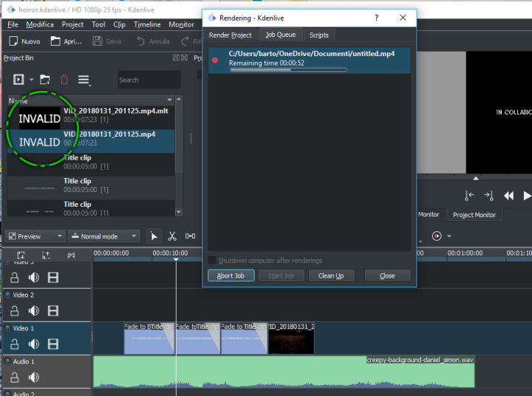Hide video on the Video 1 track
The height and width of the screenshot is (396, 532).
[x=53, y=344]
